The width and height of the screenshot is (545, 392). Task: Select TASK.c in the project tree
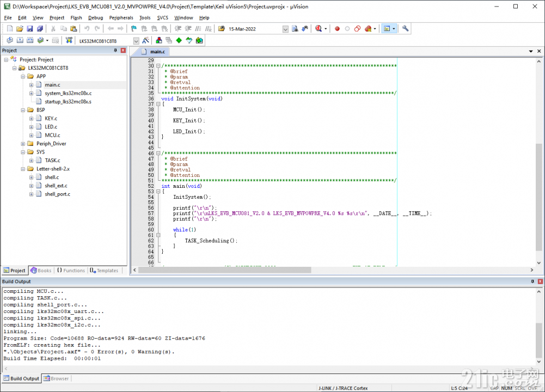click(x=52, y=161)
